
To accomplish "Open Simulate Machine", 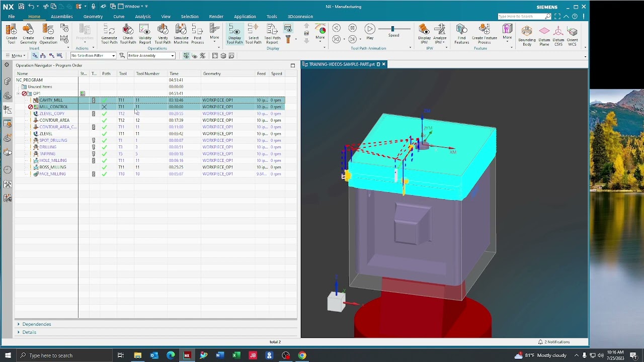I will (x=181, y=34).
